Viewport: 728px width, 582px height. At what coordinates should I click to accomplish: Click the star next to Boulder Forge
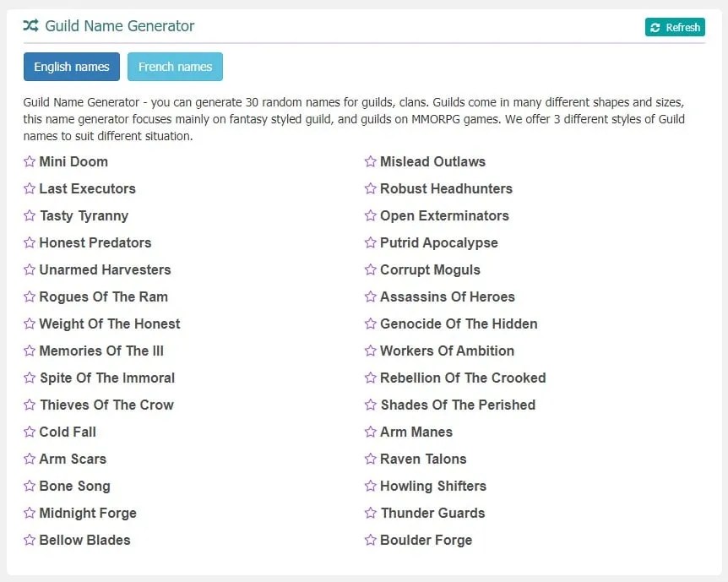pos(370,540)
